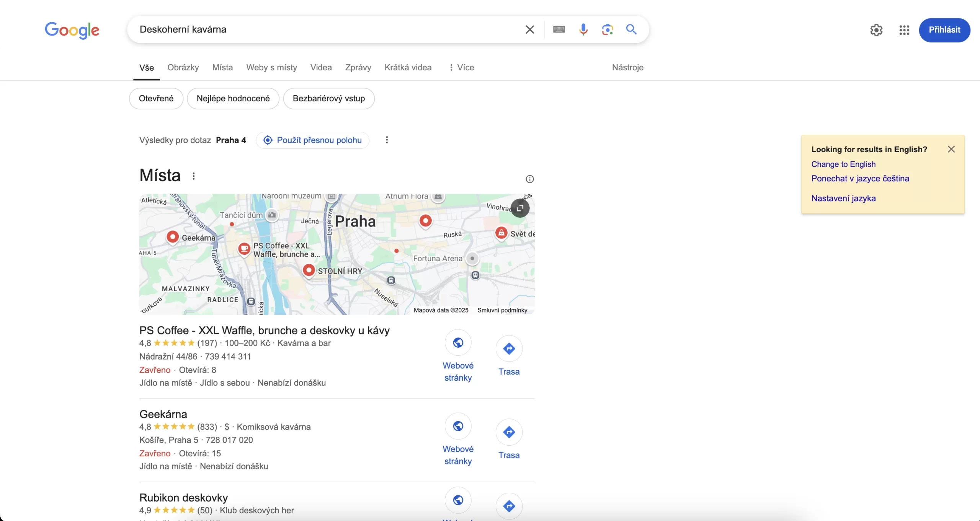Expand the Více tabs menu
The width and height of the screenshot is (980, 521).
461,67
